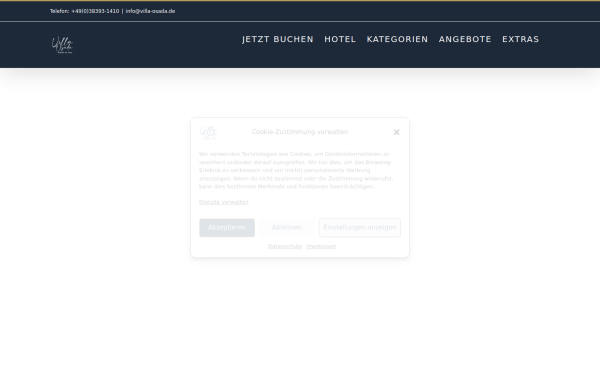The height and width of the screenshot is (375, 600).
Task: Accept cookies with Akzeptieren button
Action: tap(227, 228)
